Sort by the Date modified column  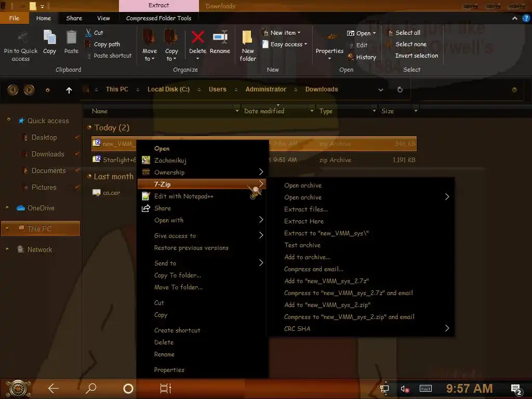coord(264,111)
